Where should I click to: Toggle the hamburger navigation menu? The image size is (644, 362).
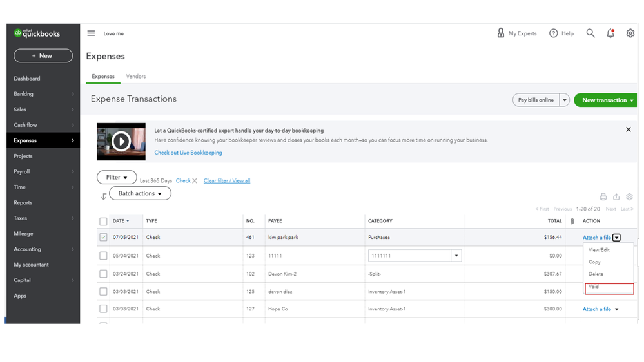point(91,33)
